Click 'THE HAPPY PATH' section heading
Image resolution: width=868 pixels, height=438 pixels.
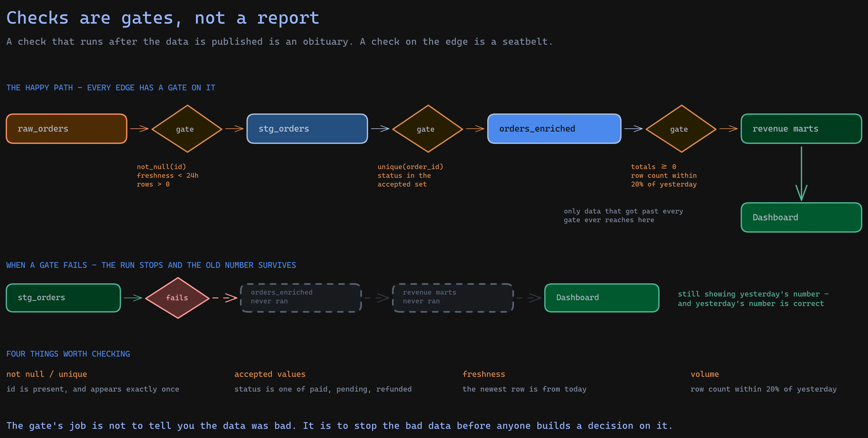(x=111, y=88)
